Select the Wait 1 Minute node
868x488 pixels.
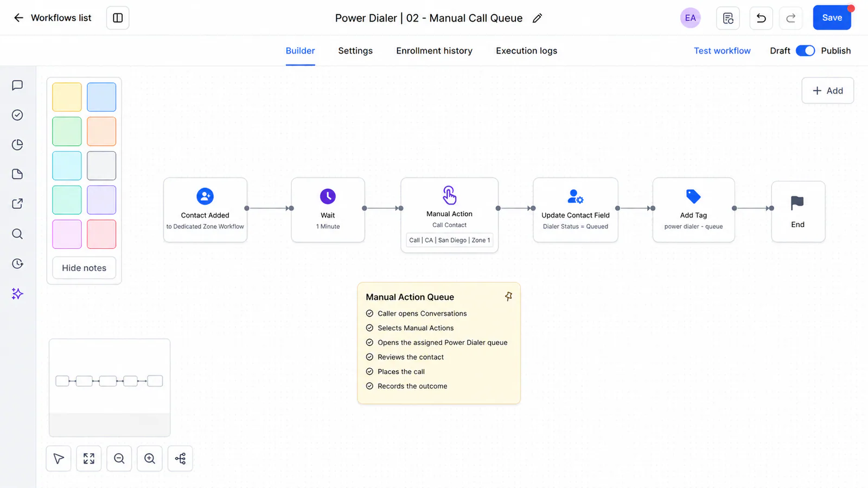click(328, 210)
